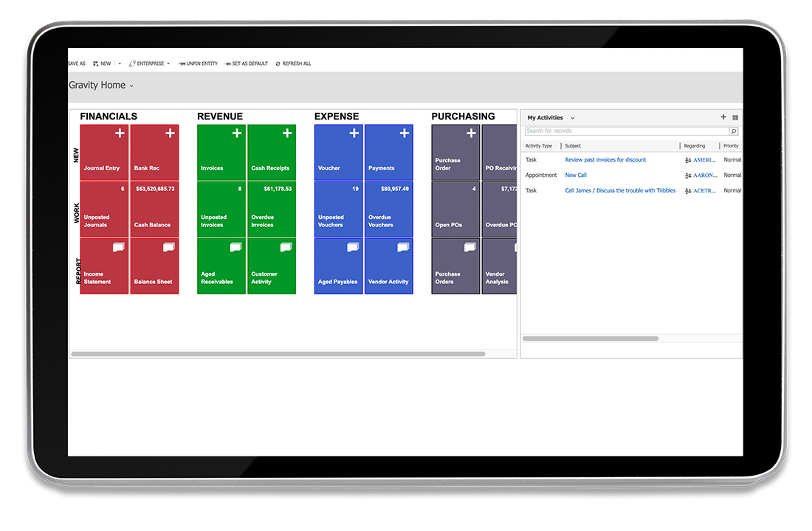The width and height of the screenshot is (812, 531).
Task: Open the AARON... regarding link
Action: click(x=705, y=176)
